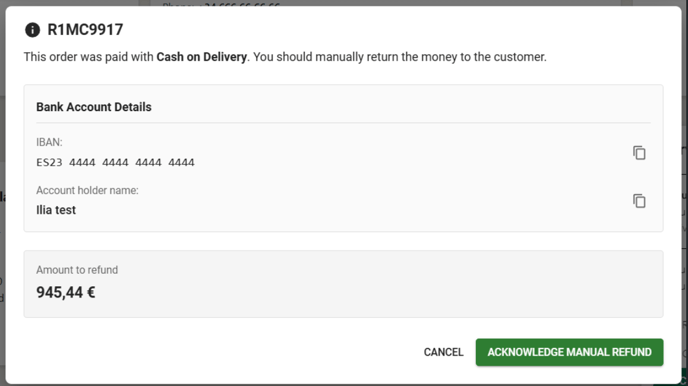Image resolution: width=688 pixels, height=386 pixels.
Task: Copy the IBAN using its copy icon
Action: 639,153
